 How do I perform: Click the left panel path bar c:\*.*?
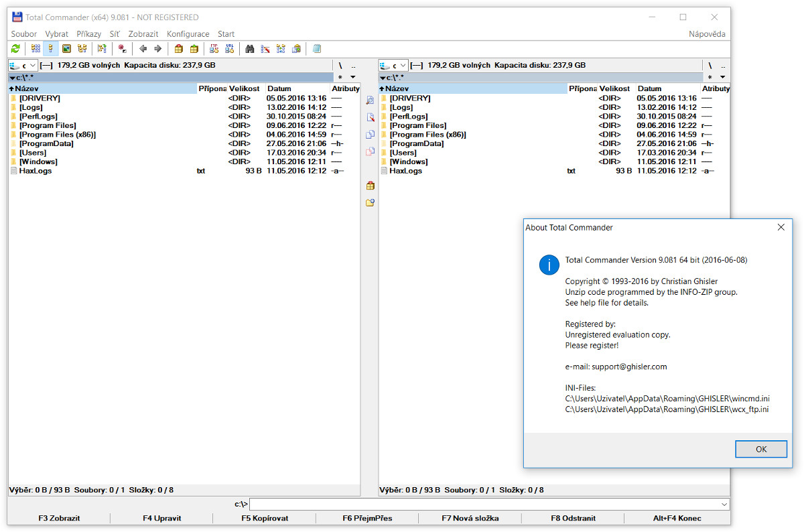170,78
